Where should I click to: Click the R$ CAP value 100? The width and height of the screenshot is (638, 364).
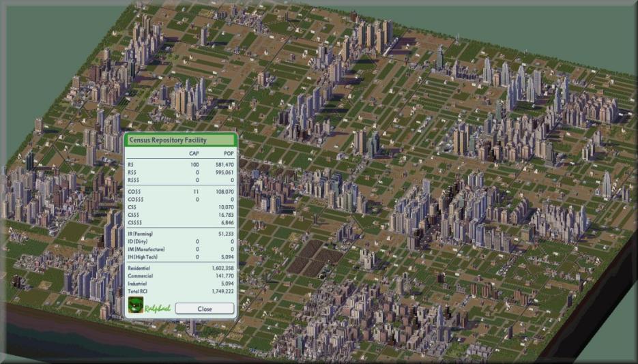click(x=194, y=164)
